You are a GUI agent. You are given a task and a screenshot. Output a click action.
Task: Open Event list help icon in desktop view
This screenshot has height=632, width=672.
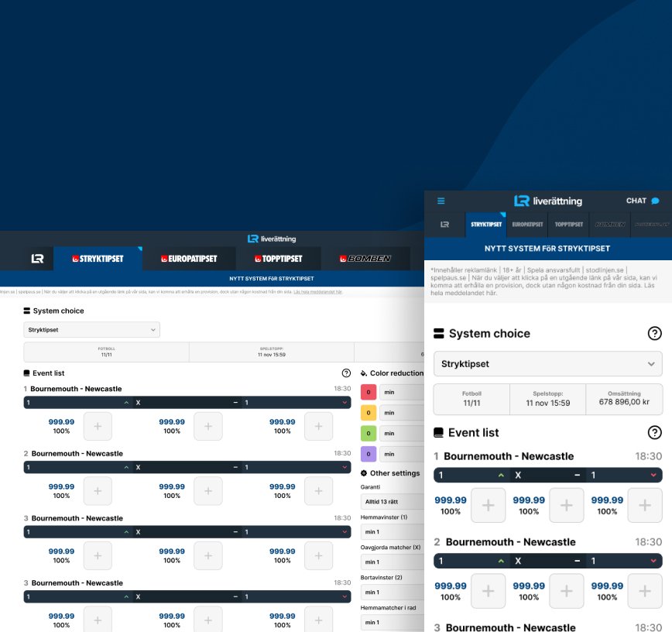346,373
